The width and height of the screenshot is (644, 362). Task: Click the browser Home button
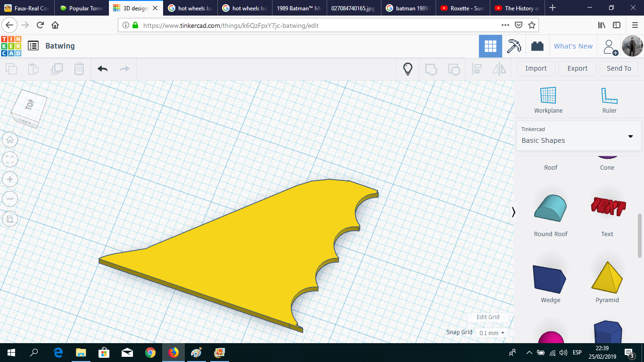pyautogui.click(x=55, y=25)
